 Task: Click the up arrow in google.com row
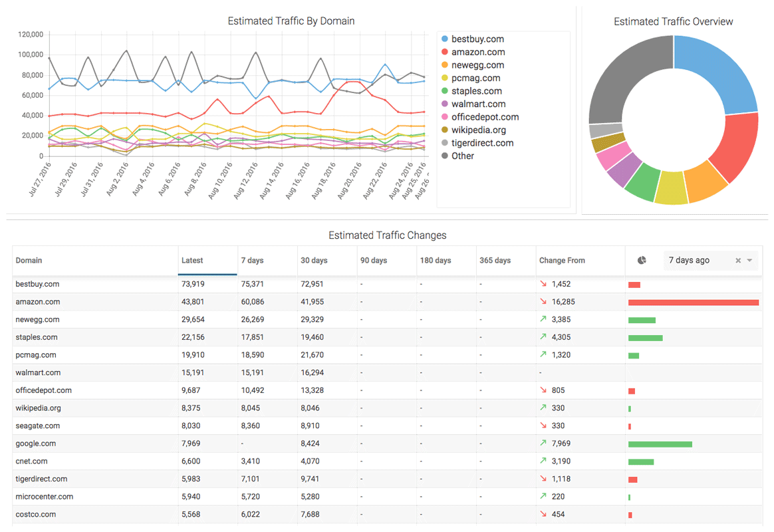(543, 444)
